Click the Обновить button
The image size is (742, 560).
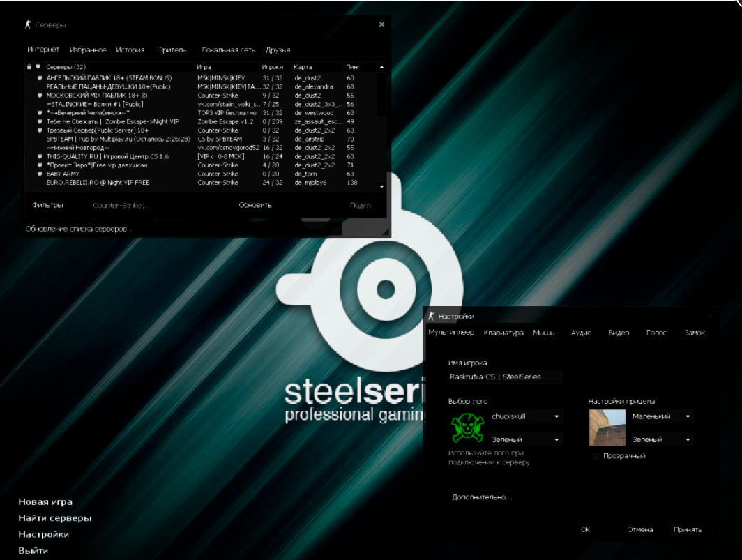[x=255, y=205]
